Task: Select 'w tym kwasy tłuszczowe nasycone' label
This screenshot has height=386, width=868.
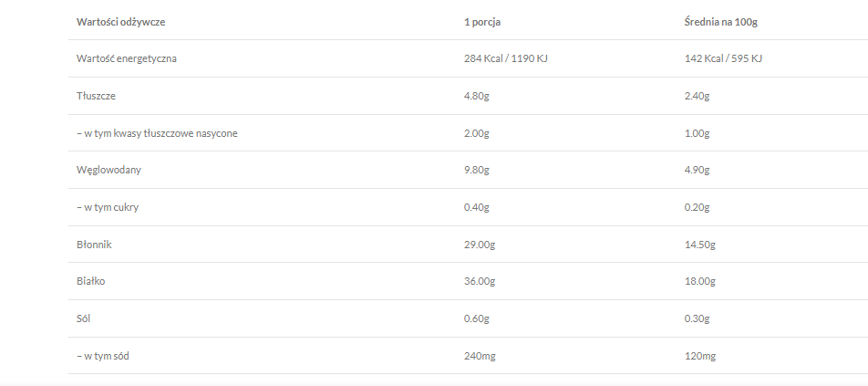Action: coord(157,133)
